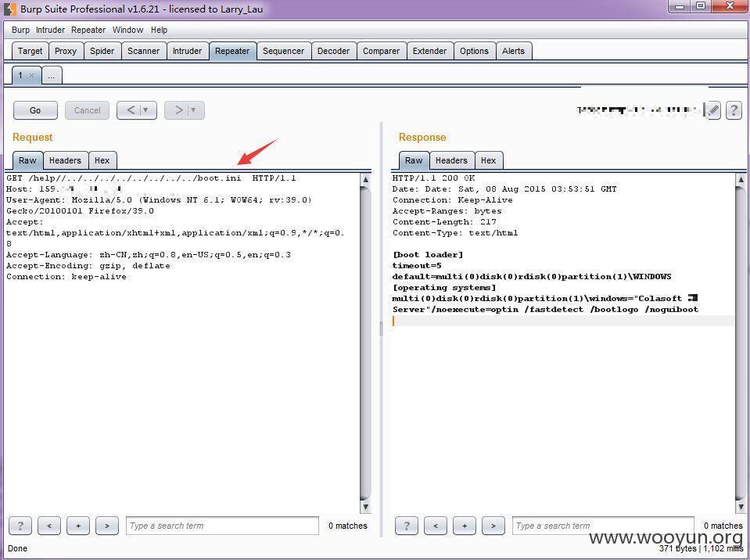Switch to the Scanner tab

pos(143,51)
